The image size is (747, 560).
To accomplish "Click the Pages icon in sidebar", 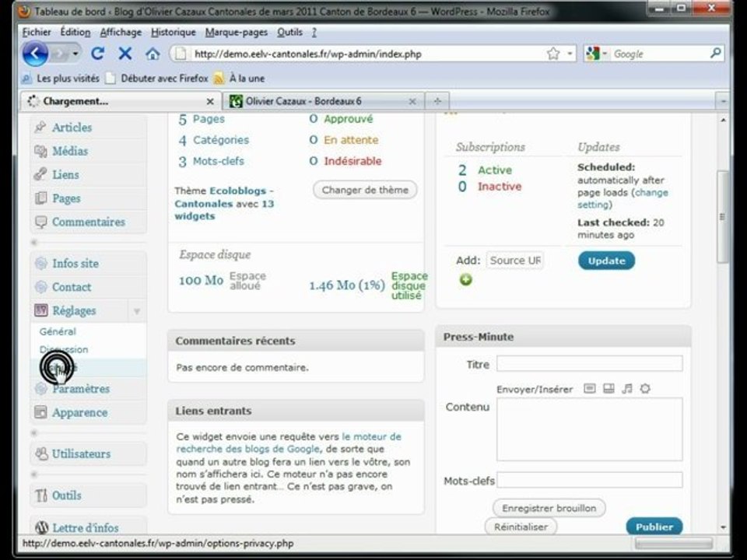I will click(41, 198).
